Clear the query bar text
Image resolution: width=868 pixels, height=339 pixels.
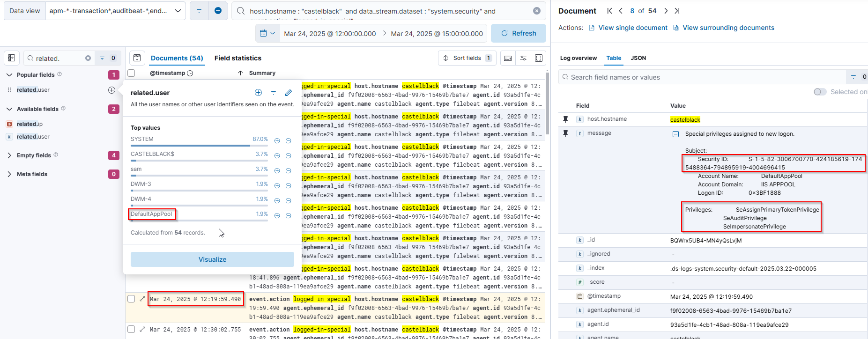(537, 11)
